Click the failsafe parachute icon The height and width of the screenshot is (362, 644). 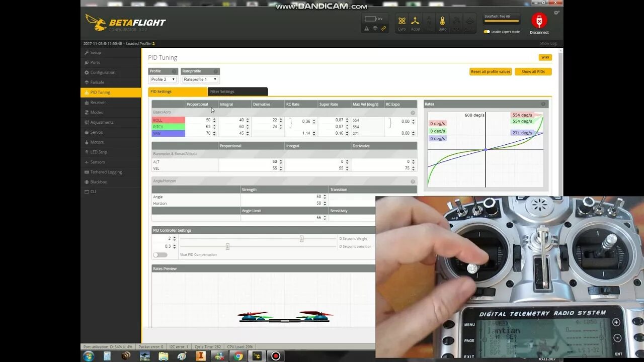pyautogui.click(x=375, y=29)
